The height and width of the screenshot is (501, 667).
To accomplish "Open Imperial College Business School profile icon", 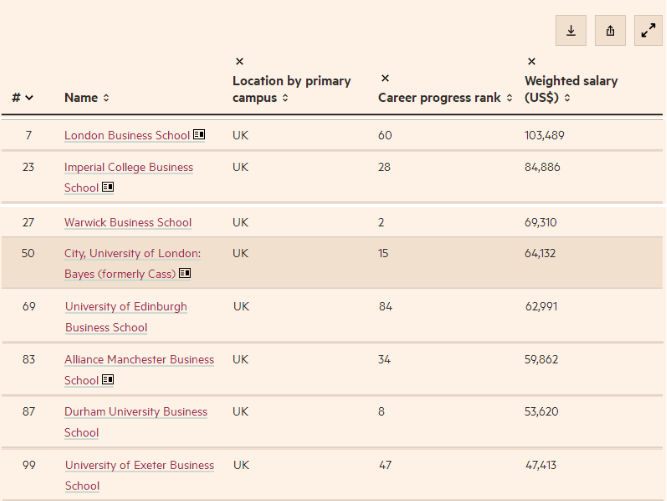I will coord(108,187).
